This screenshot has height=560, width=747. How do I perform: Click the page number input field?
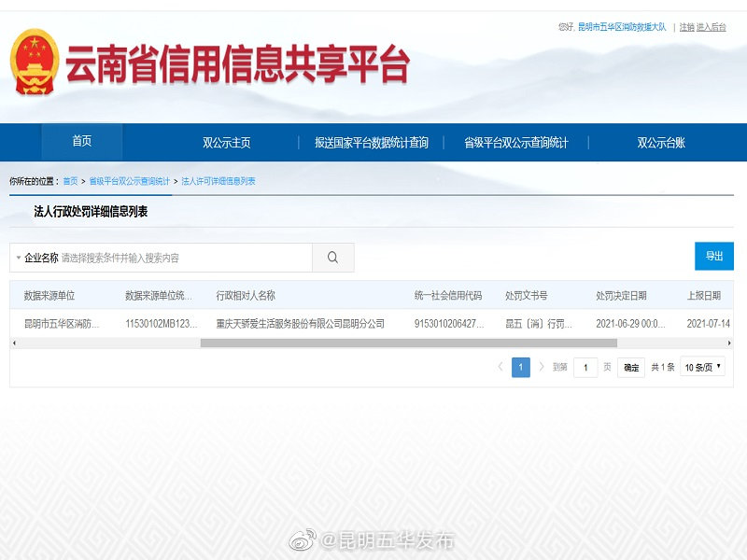(x=585, y=367)
